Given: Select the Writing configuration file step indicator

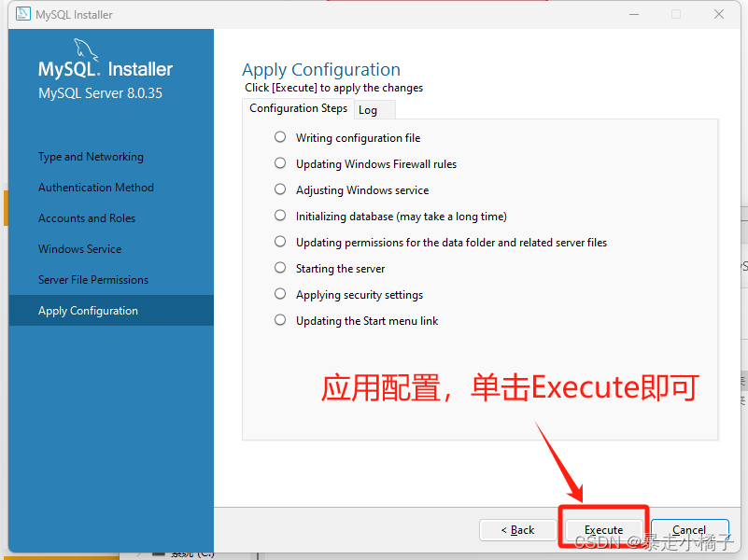Looking at the screenshot, I should tap(280, 137).
